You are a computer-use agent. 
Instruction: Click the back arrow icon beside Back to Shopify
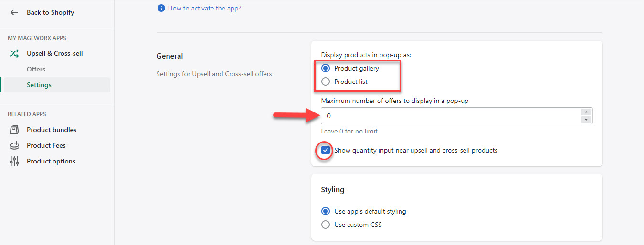(x=14, y=12)
